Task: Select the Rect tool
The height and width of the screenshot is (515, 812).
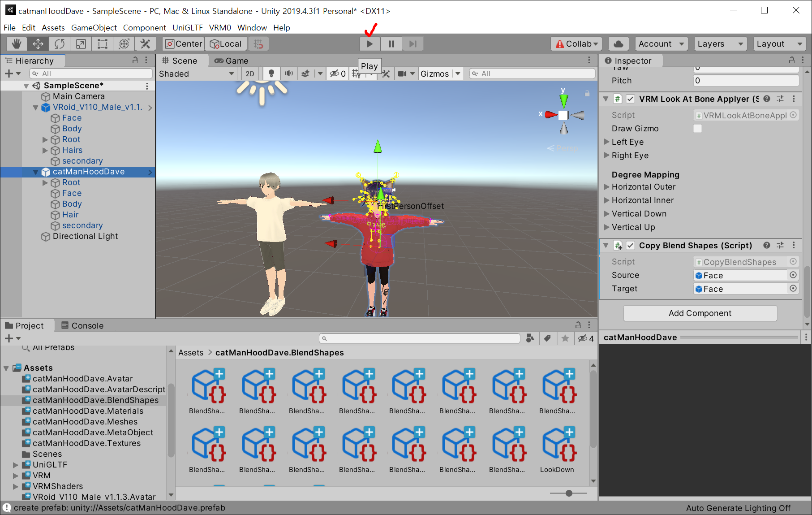Action: [103, 43]
